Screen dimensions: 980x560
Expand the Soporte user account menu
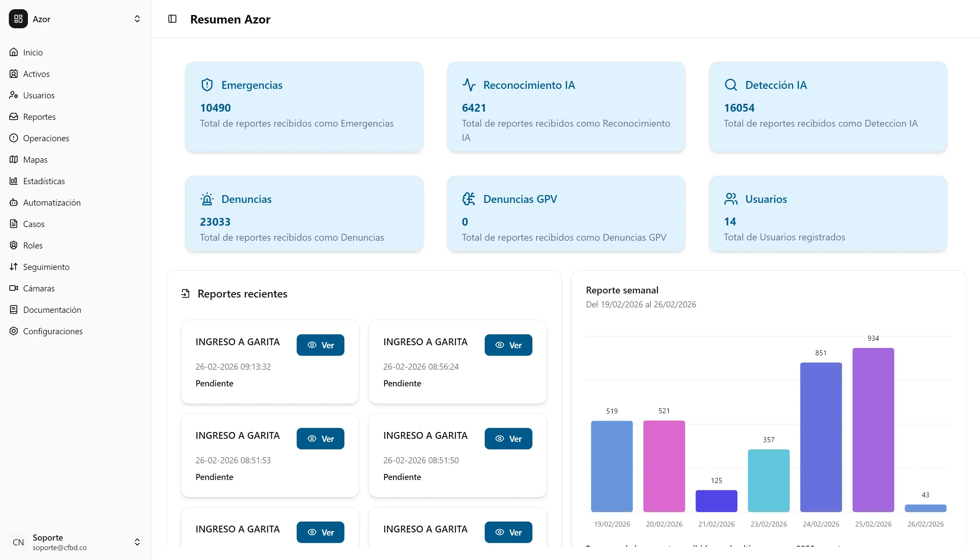(x=137, y=542)
